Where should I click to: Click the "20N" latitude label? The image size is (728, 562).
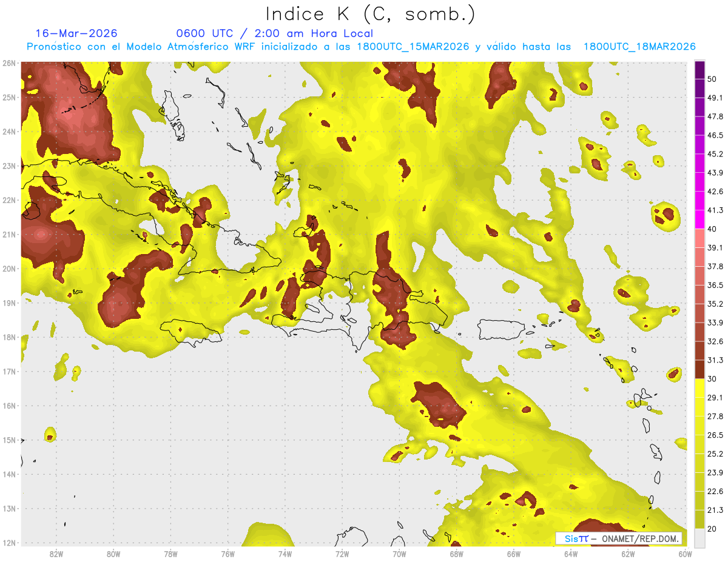[8, 269]
